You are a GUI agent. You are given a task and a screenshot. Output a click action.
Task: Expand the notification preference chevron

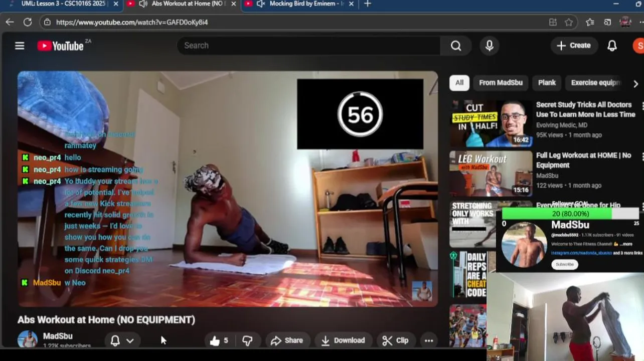point(130,341)
